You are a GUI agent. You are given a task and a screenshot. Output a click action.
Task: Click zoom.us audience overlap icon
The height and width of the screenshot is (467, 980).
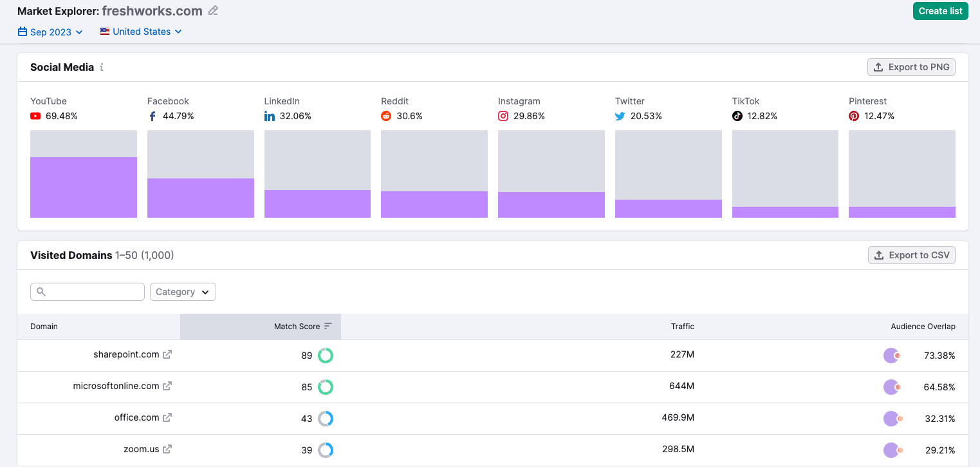pyautogui.click(x=893, y=450)
